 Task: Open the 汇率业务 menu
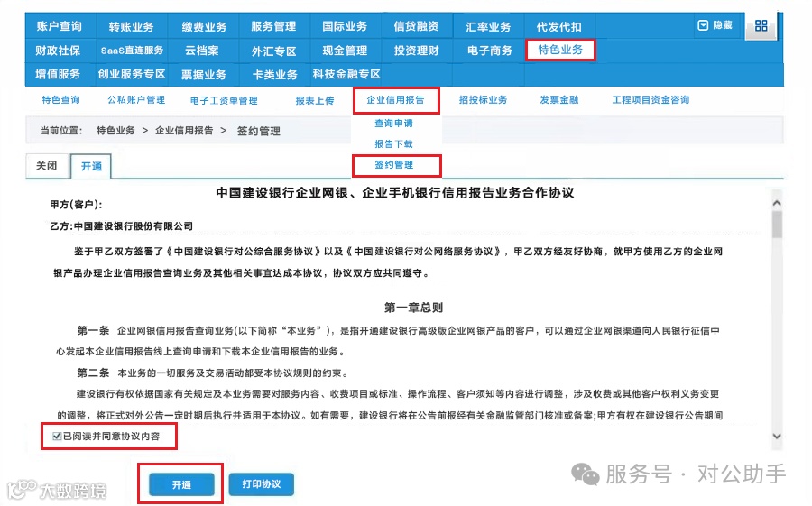tap(488, 26)
